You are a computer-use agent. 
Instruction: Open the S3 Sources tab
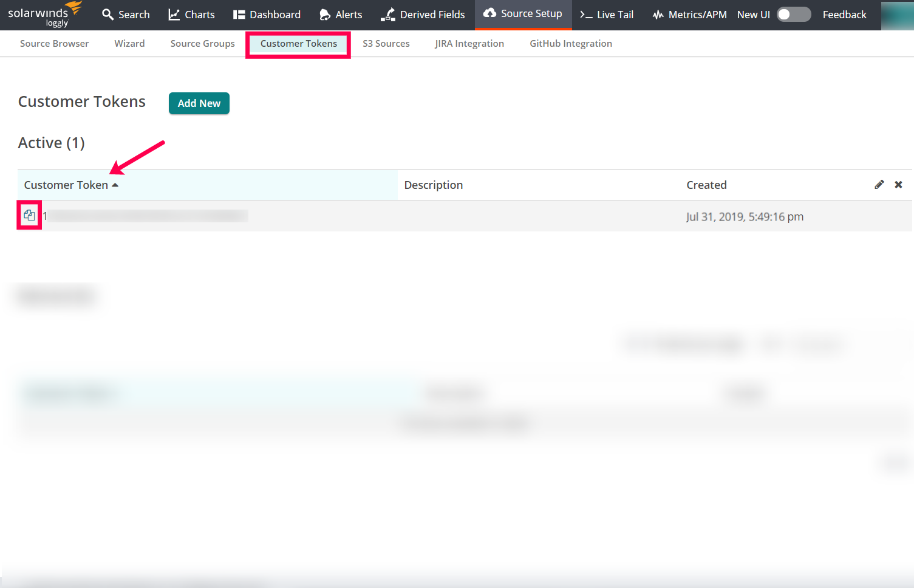click(386, 44)
